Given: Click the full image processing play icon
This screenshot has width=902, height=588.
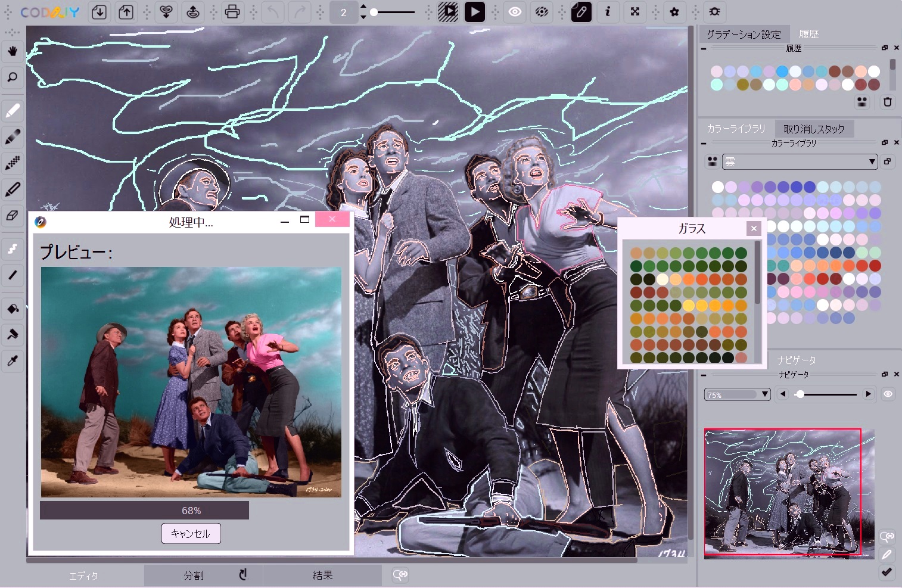Looking at the screenshot, I should 474,12.
